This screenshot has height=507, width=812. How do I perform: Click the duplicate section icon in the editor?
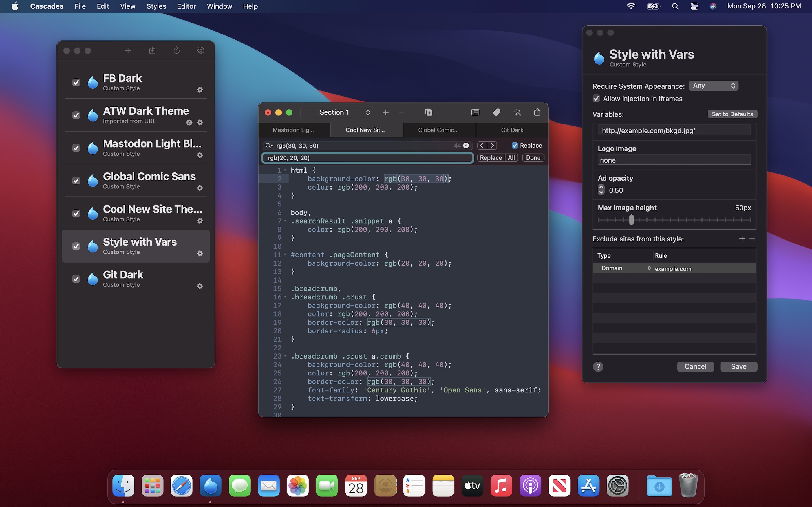point(429,112)
